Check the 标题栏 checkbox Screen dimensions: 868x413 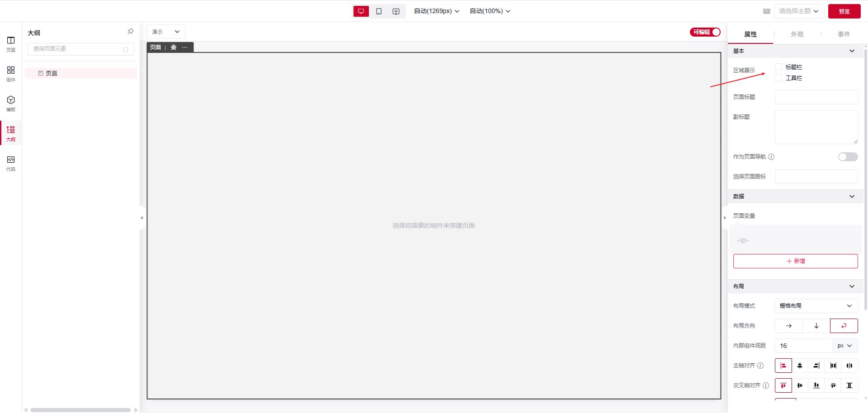778,67
